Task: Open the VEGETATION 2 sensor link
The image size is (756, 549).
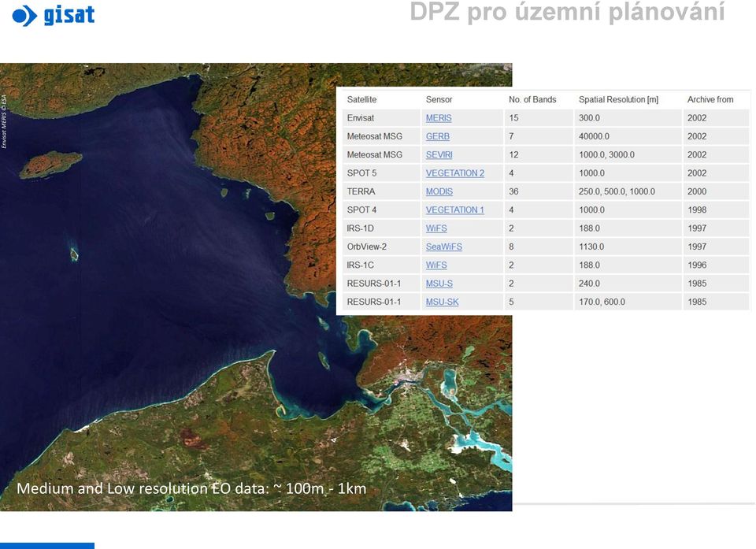Action: [454, 172]
